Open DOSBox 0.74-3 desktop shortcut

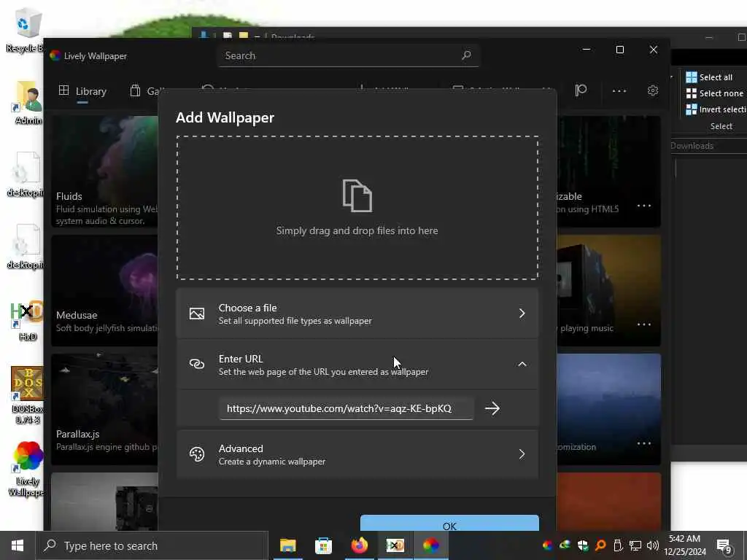point(27,395)
